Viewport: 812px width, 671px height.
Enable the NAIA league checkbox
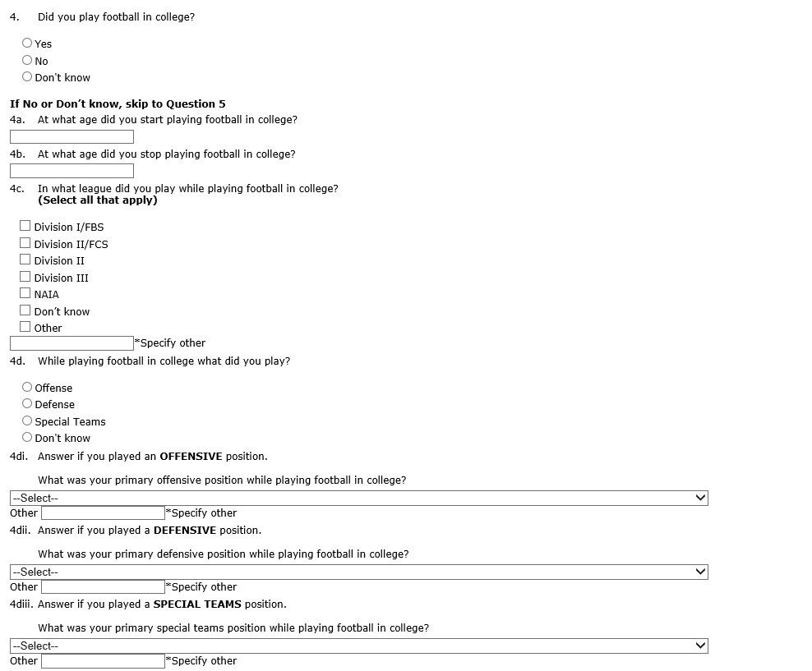pos(25,293)
